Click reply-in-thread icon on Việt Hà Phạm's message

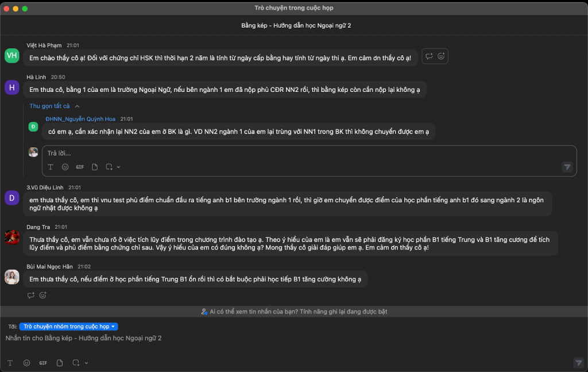[428, 56]
